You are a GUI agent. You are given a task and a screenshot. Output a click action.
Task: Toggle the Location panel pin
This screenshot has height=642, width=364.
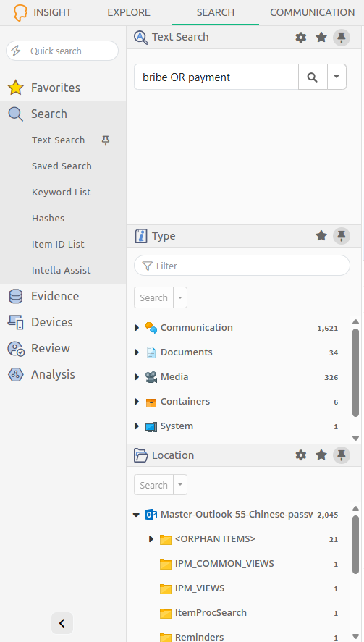[x=342, y=455]
